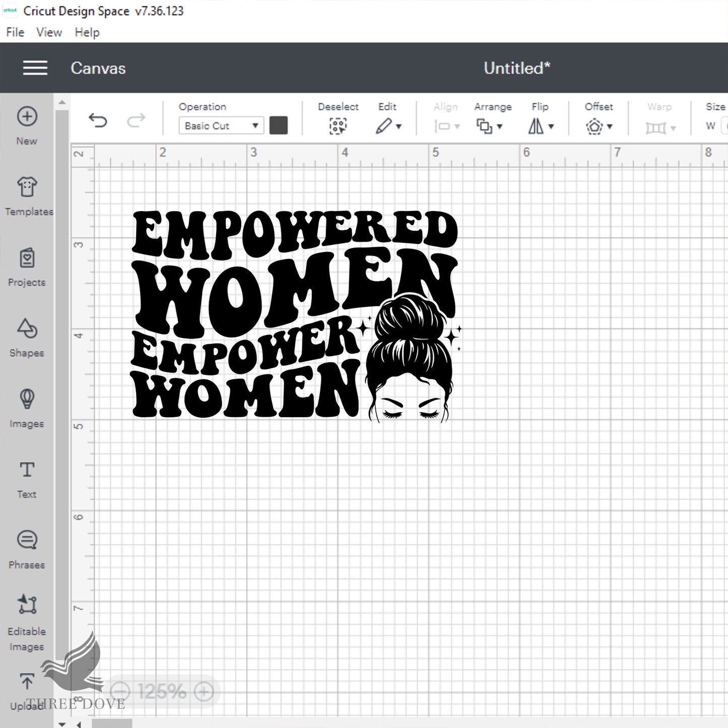This screenshot has height=728, width=728.
Task: Click the horizontal scroll-left arrow
Action: [79, 724]
